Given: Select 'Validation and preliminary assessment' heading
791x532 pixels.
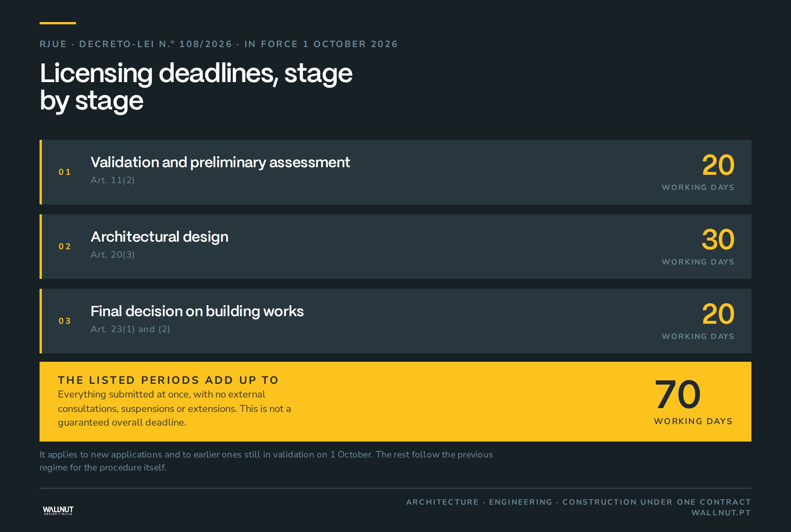Looking at the screenshot, I should (220, 162).
